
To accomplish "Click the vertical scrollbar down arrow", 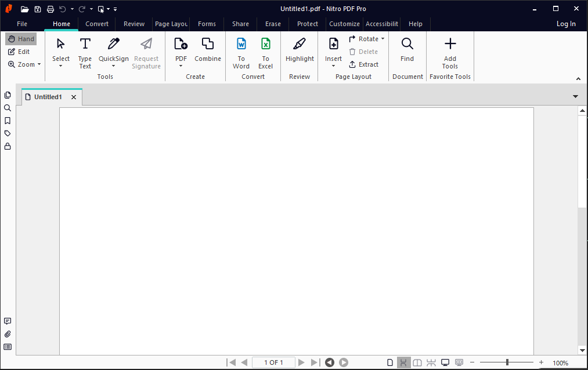I will point(582,350).
